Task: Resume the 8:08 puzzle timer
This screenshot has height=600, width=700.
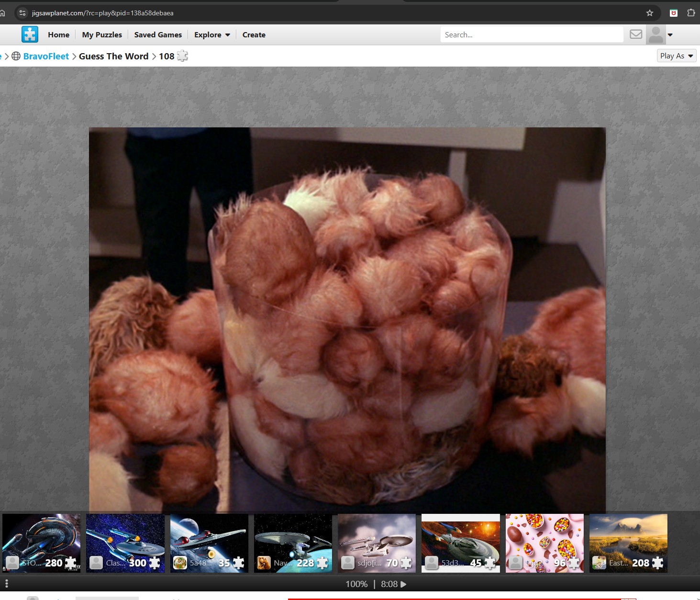Action: click(x=403, y=584)
